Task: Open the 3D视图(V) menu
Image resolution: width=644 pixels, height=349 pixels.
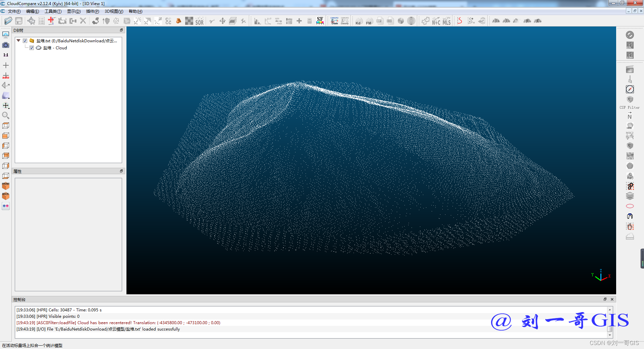Action: tap(114, 11)
